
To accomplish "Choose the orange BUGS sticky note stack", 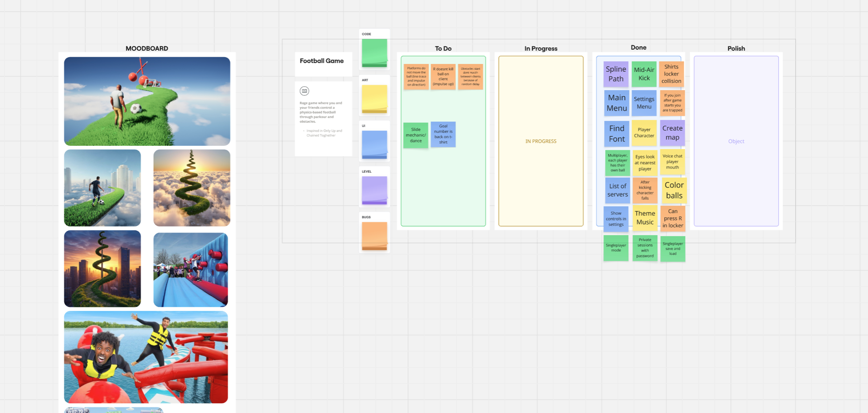I will [374, 236].
